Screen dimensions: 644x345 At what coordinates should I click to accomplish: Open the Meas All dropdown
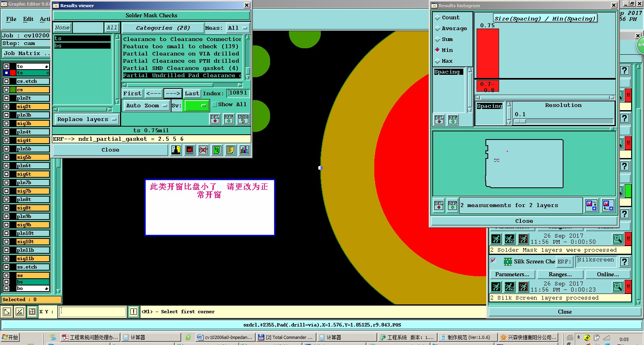point(238,28)
